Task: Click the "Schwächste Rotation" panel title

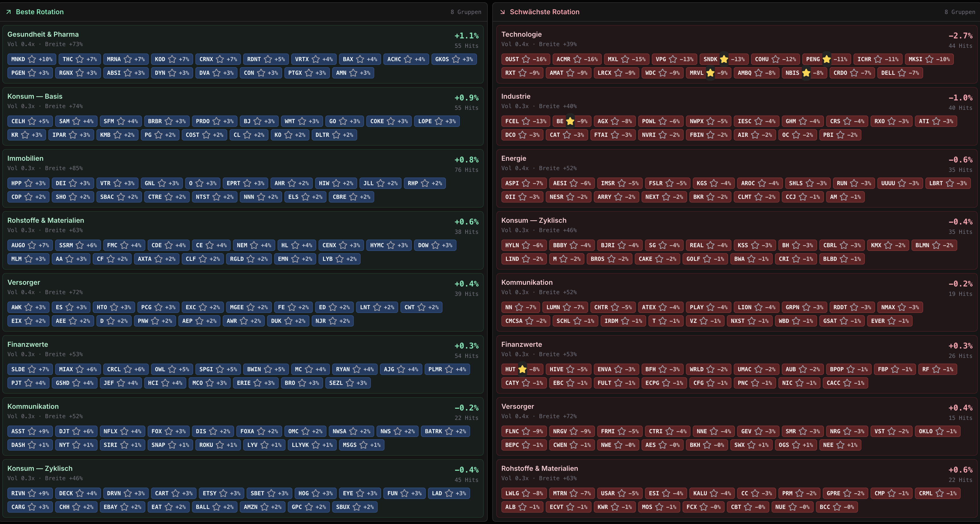Action: (545, 12)
